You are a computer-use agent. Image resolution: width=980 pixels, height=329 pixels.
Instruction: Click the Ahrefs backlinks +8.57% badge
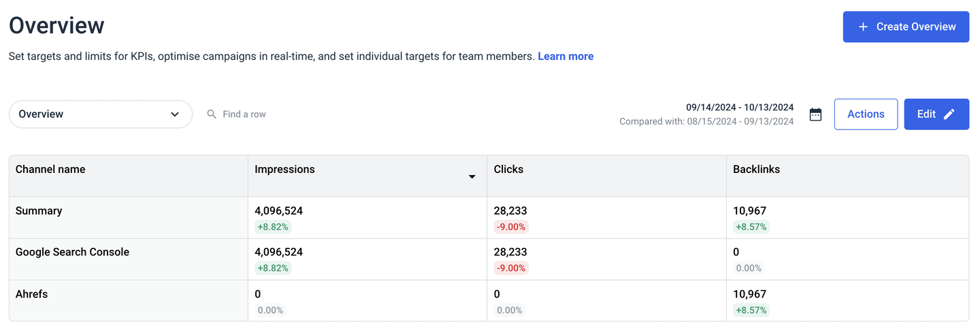coord(751,310)
